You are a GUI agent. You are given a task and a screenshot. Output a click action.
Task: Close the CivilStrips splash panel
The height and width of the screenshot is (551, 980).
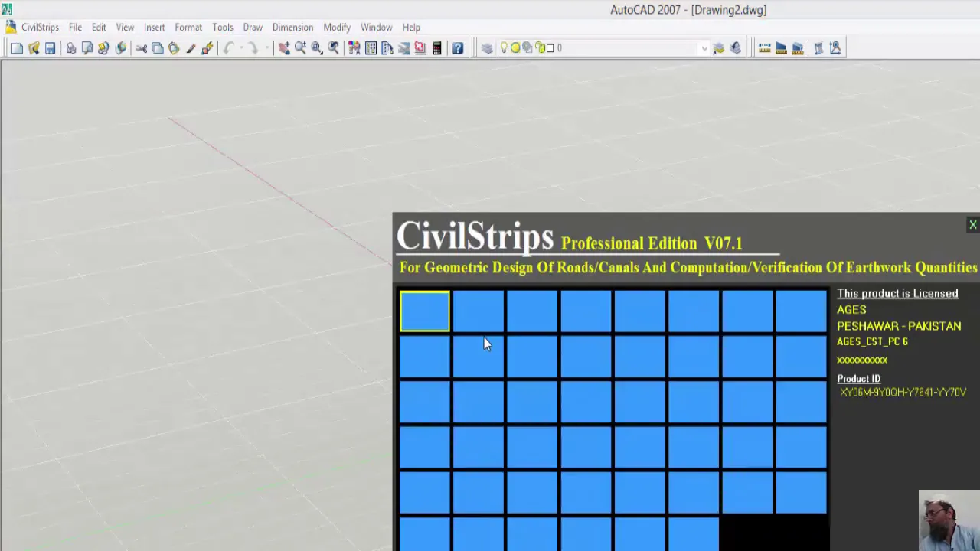click(972, 225)
